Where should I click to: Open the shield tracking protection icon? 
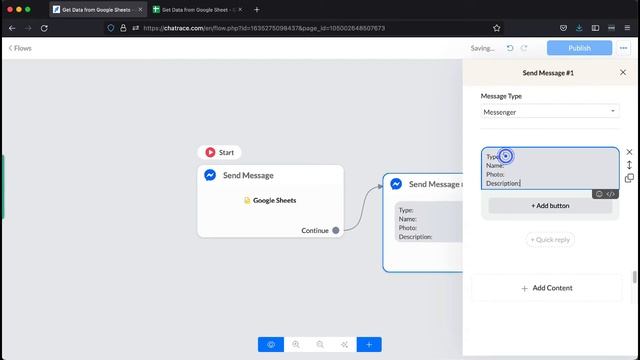click(111, 28)
